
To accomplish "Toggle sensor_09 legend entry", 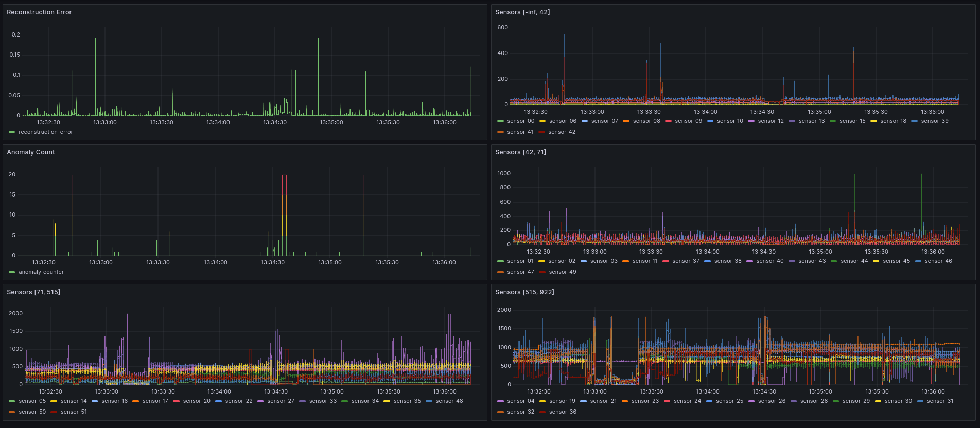I will tap(689, 121).
